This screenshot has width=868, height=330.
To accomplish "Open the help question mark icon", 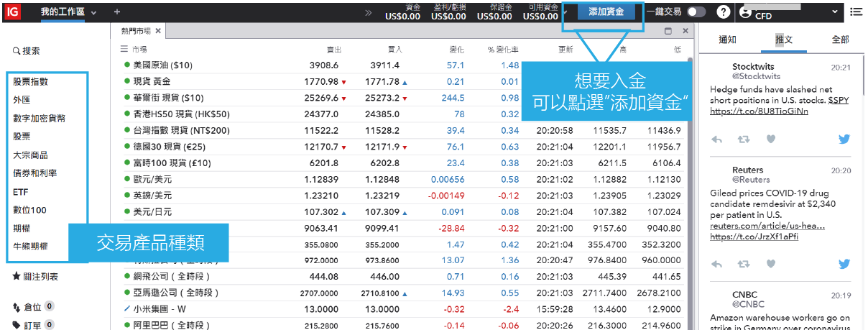I will click(724, 12).
